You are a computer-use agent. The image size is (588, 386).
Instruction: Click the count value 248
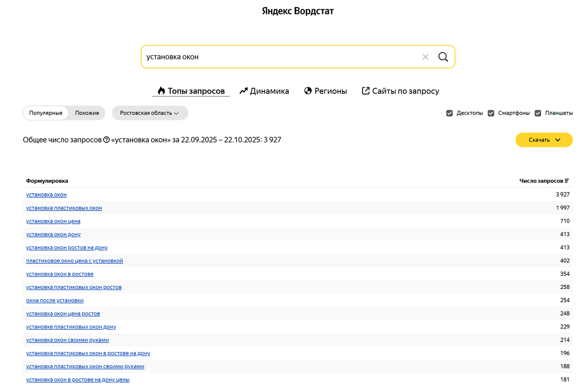click(564, 314)
